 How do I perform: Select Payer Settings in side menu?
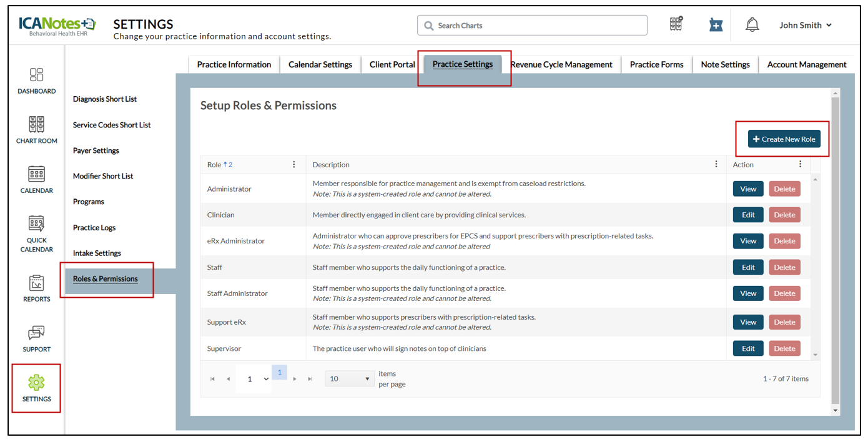(x=96, y=150)
